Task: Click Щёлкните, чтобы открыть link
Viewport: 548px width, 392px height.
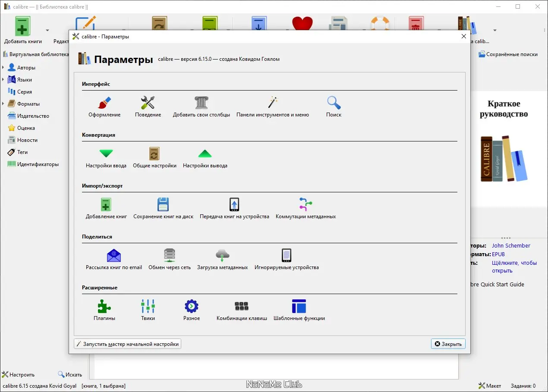Action: click(x=514, y=267)
